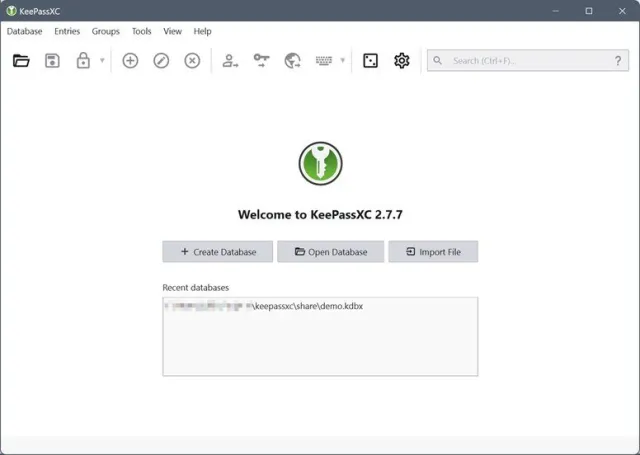The height and width of the screenshot is (455, 640).
Task: Click the KeePassXC title bar app icon
Action: (11, 11)
